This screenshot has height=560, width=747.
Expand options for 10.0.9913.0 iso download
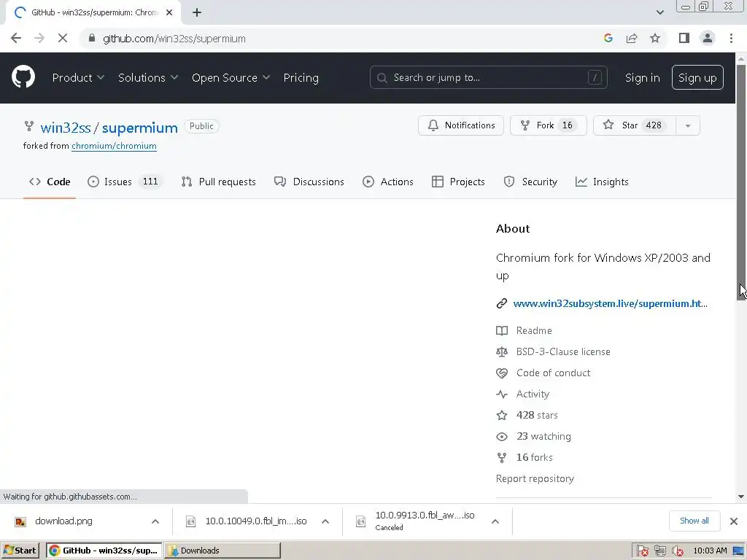pyautogui.click(x=495, y=521)
